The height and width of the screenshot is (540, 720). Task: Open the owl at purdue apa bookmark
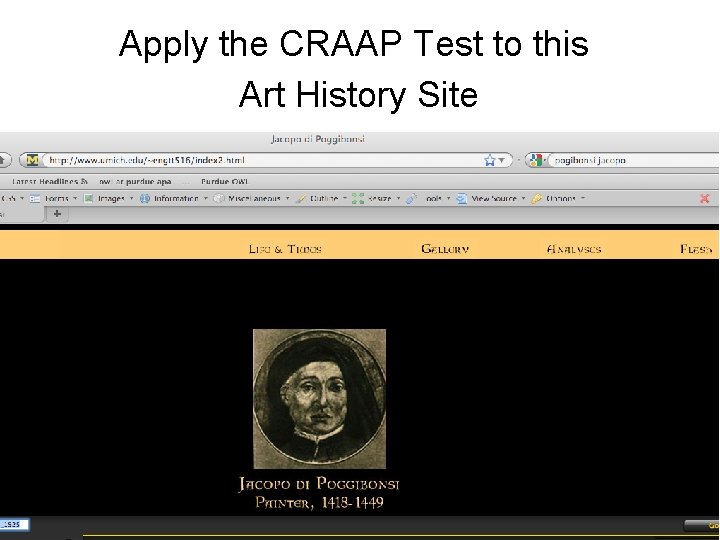(135, 181)
